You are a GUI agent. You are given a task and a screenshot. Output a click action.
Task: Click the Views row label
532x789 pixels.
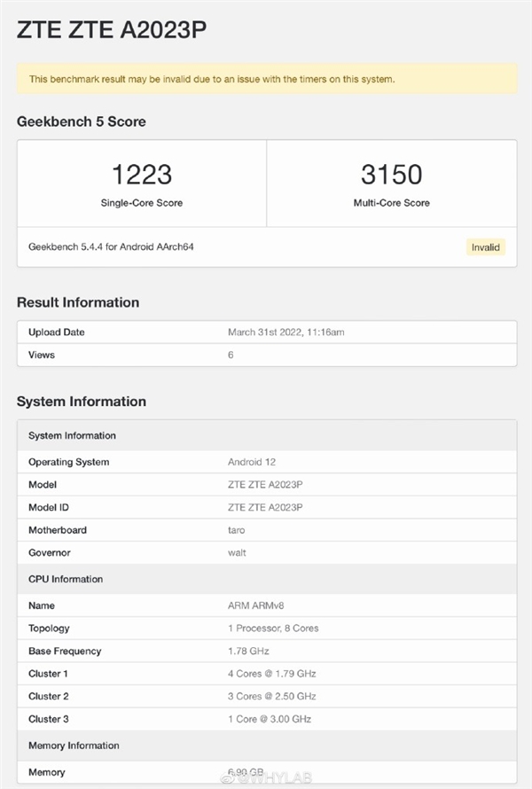coord(42,355)
